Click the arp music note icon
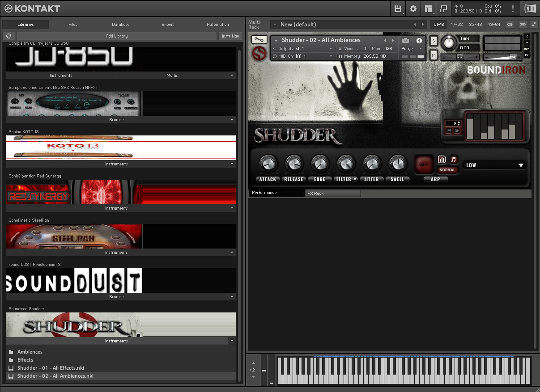 coord(454,159)
